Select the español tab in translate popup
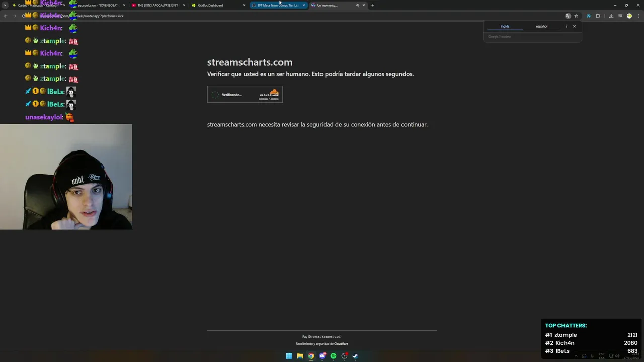 click(541, 26)
